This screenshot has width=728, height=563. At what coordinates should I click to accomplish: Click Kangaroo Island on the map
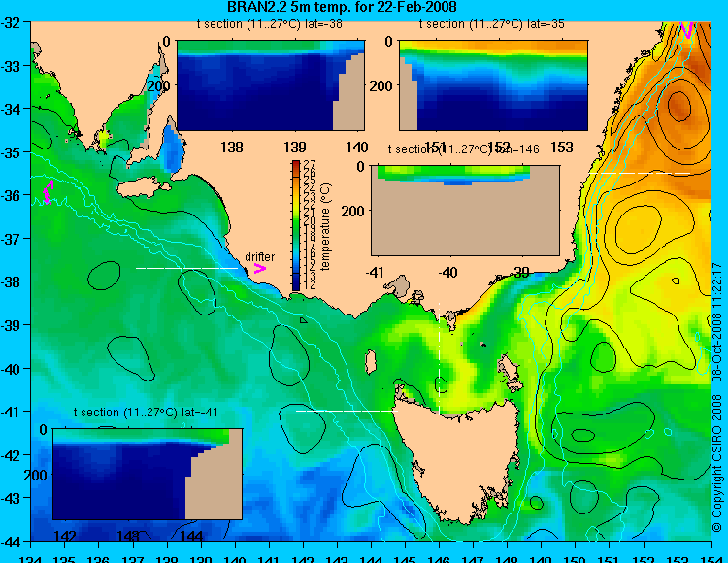144,188
